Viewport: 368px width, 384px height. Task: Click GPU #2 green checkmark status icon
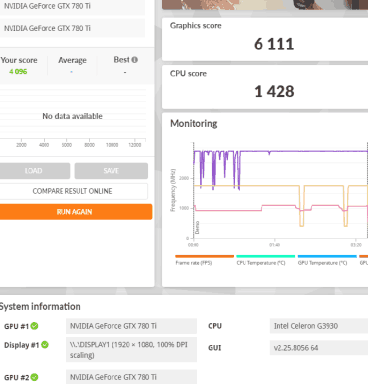34,377
